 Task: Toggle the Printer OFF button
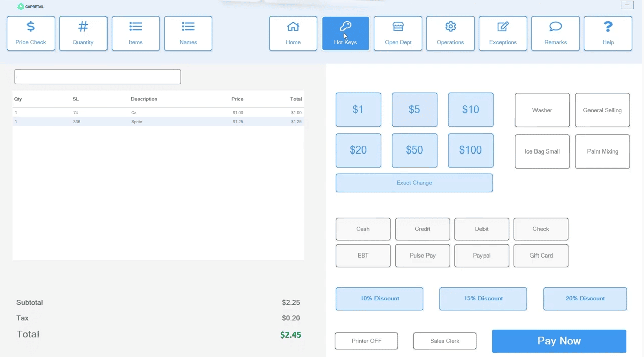pyautogui.click(x=366, y=341)
